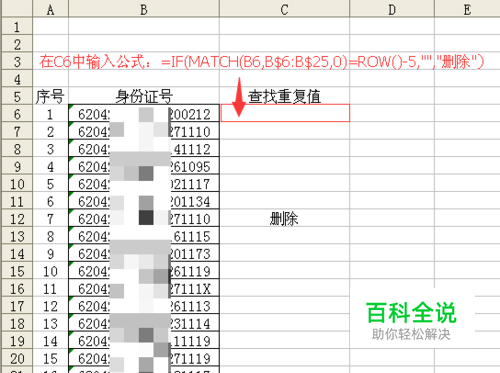Click the 身份证号 header cell
The image size is (500, 373).
point(144,96)
